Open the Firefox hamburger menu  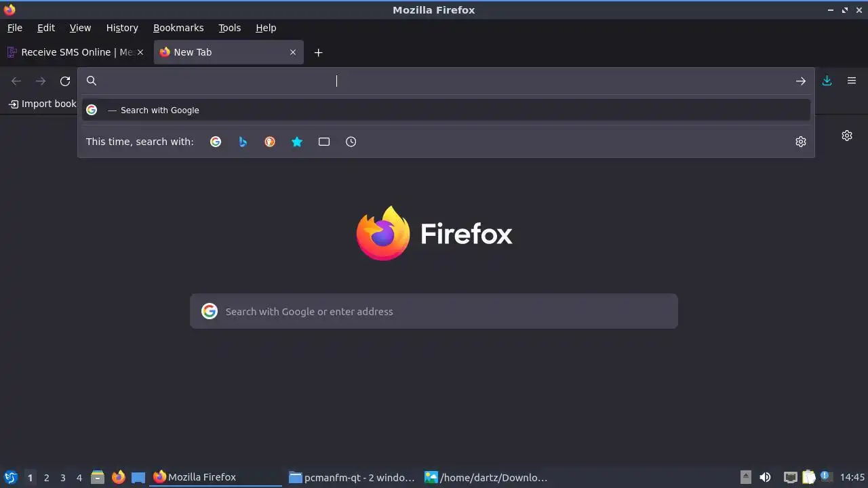(852, 81)
